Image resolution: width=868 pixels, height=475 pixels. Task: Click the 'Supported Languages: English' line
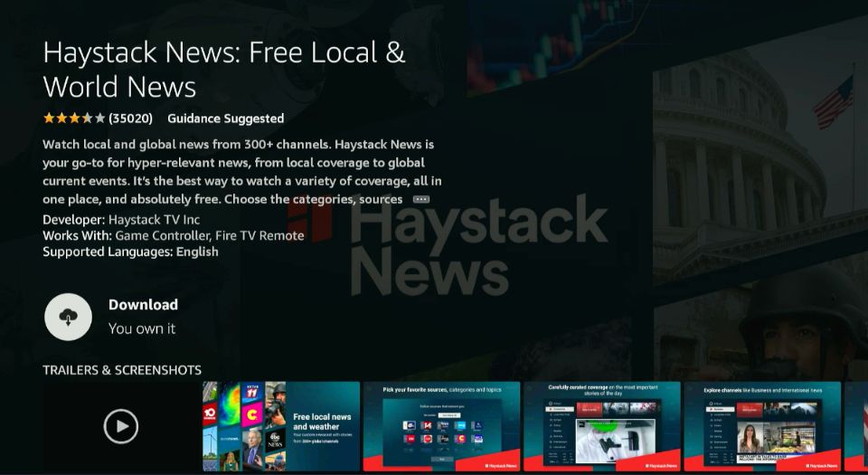click(130, 252)
